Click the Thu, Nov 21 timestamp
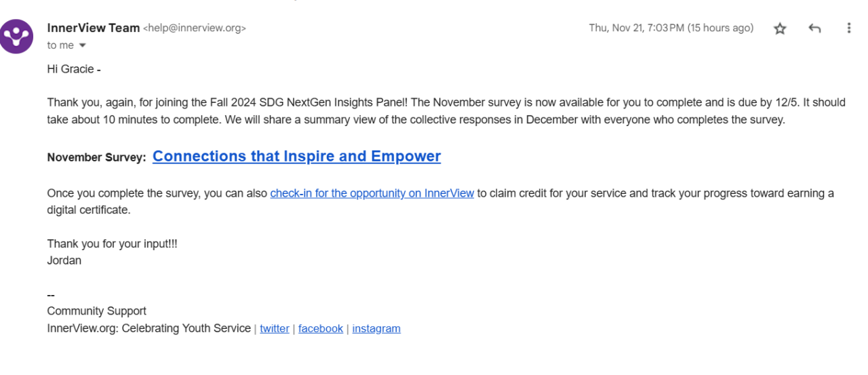 click(671, 28)
